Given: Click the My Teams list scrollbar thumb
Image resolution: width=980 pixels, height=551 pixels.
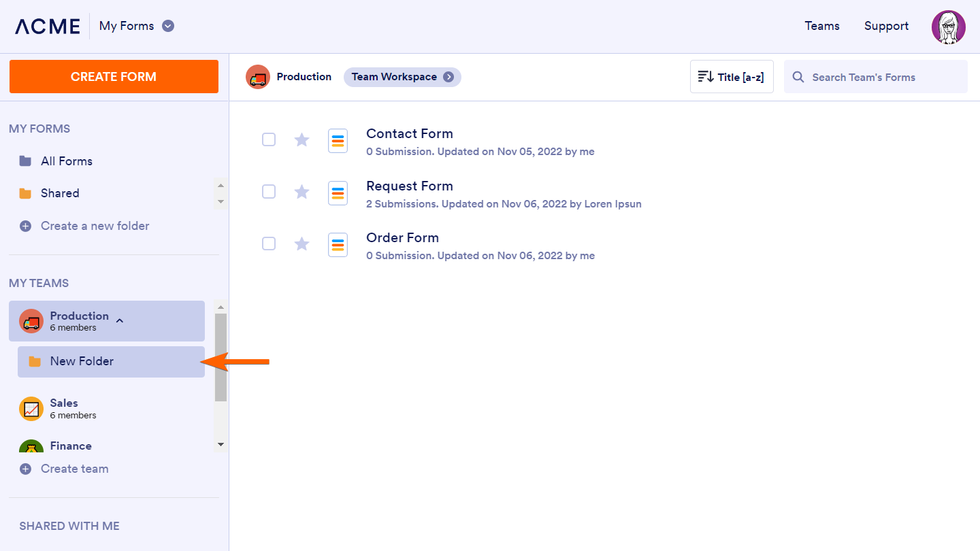Looking at the screenshot, I should [220, 356].
